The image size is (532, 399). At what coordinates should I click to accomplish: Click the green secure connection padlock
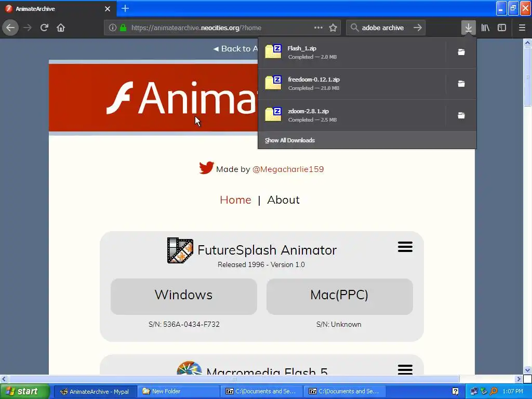(x=123, y=28)
